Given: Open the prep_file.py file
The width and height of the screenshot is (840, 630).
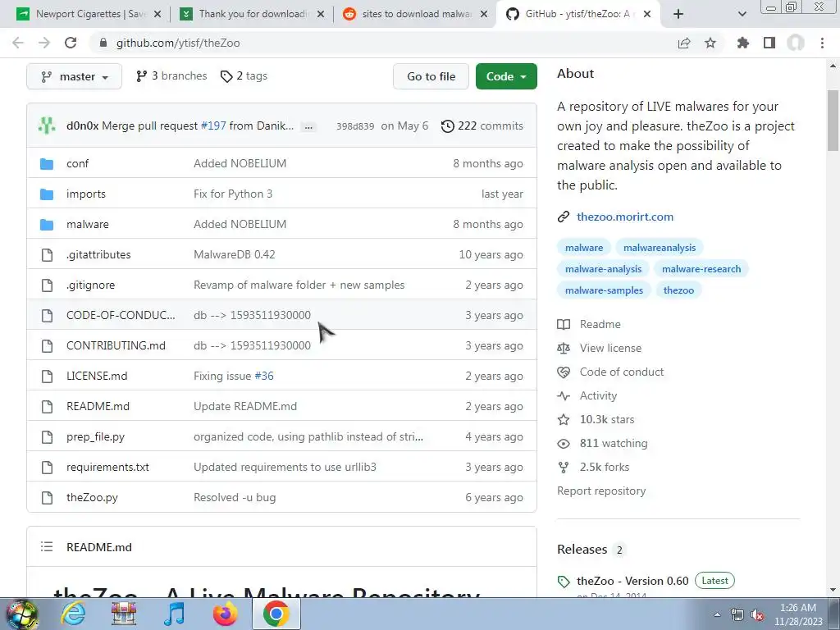Looking at the screenshot, I should coord(95,436).
